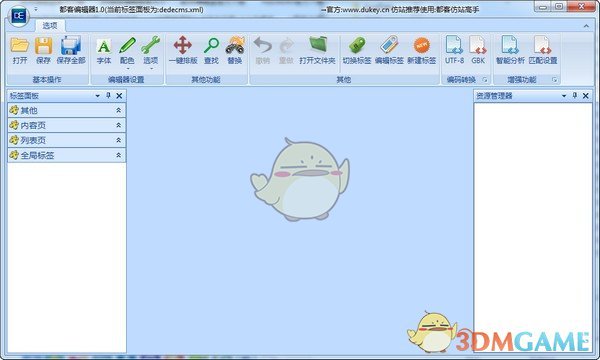Click the 资源管理器 panel title
Screen dimensions: 600x360
[494, 96]
